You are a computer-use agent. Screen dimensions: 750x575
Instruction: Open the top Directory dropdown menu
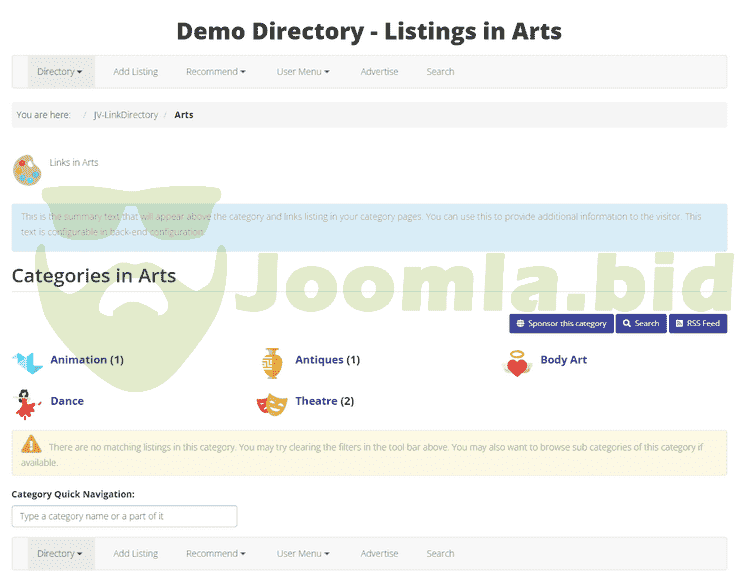coord(59,72)
